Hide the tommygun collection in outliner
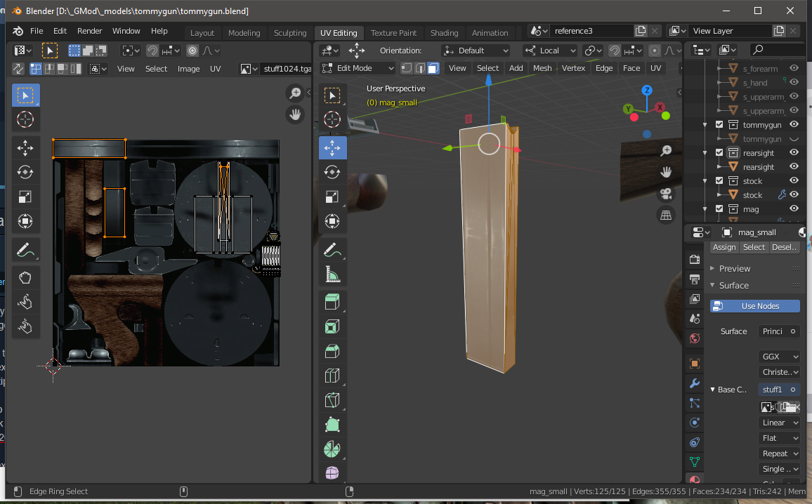This screenshot has height=504, width=812. (794, 125)
